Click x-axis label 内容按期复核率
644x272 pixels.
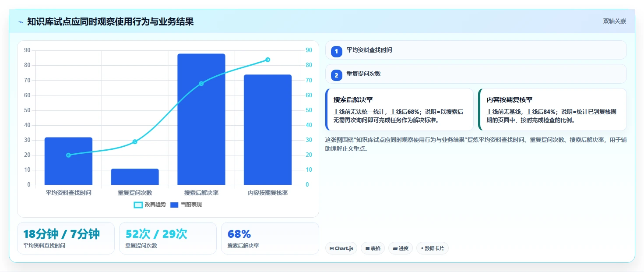click(268, 193)
